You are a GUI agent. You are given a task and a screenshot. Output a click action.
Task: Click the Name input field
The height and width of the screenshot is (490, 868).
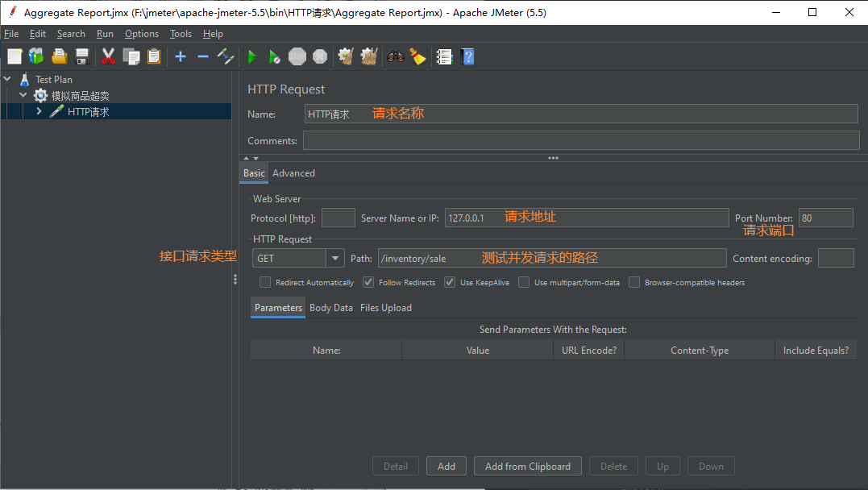click(581, 114)
